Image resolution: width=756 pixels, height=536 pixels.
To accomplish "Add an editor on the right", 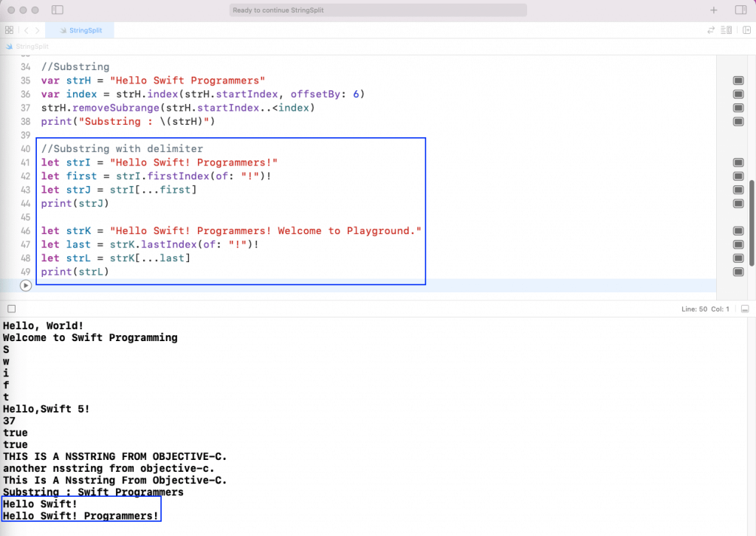I will [746, 30].
